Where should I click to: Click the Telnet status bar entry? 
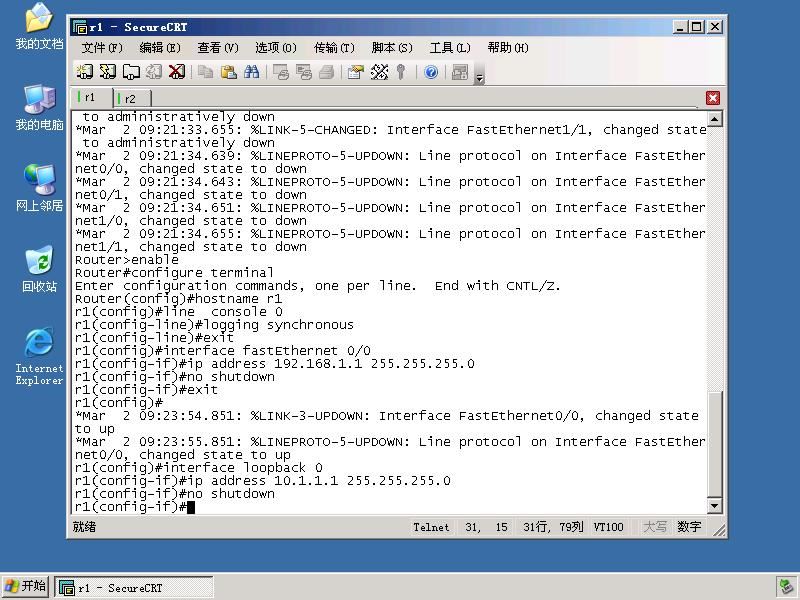click(431, 528)
